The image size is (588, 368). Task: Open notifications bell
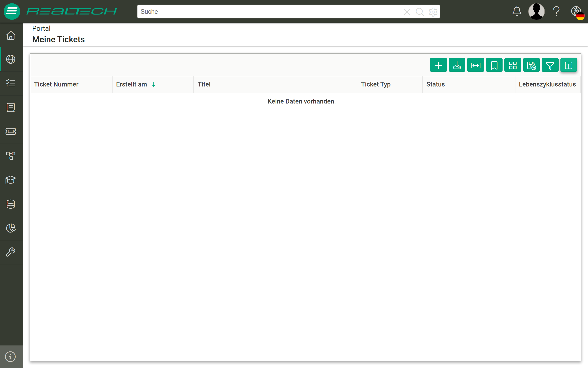point(517,11)
